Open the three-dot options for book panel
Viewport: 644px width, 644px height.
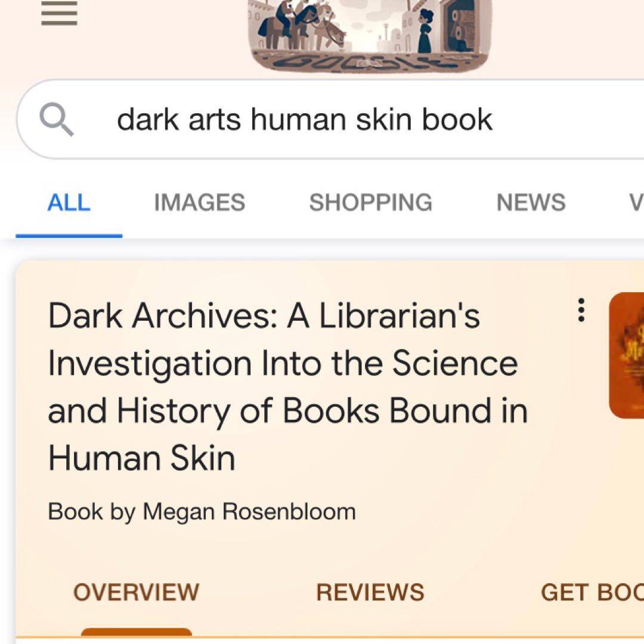581,310
